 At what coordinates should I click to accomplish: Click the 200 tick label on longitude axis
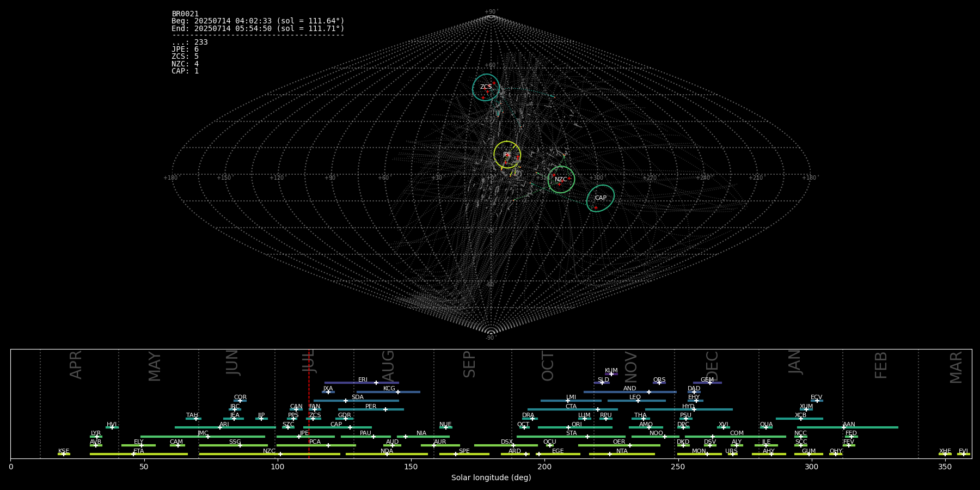544,467
